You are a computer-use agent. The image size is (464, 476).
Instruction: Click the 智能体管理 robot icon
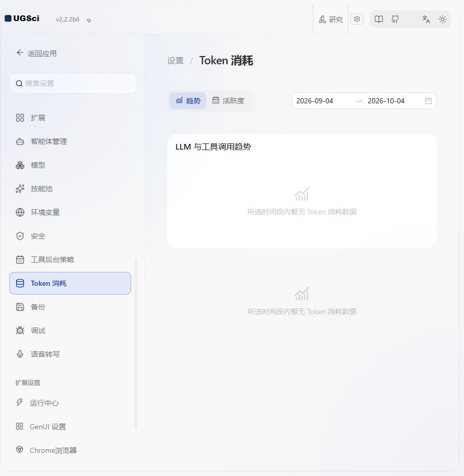coord(20,141)
